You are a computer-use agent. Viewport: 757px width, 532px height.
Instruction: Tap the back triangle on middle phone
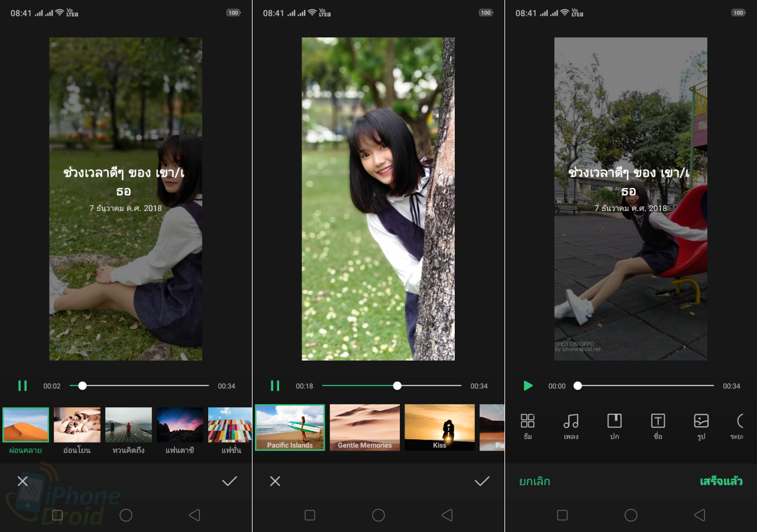pos(447,515)
